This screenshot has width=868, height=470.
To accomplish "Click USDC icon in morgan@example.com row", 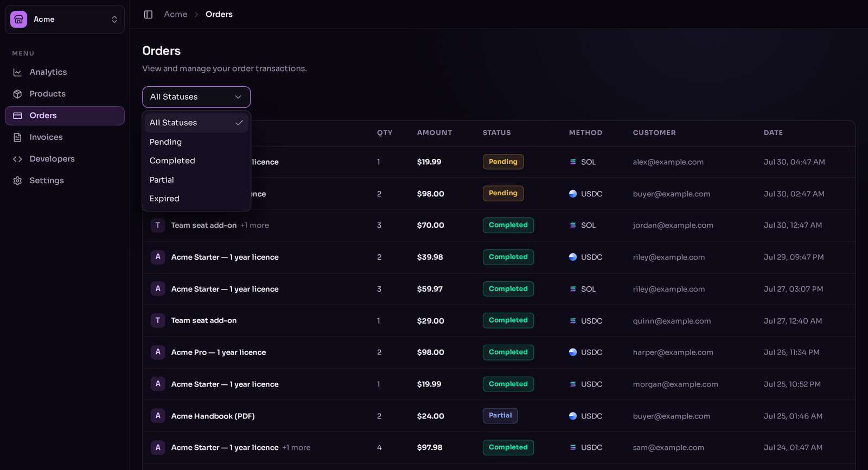I will [573, 384].
